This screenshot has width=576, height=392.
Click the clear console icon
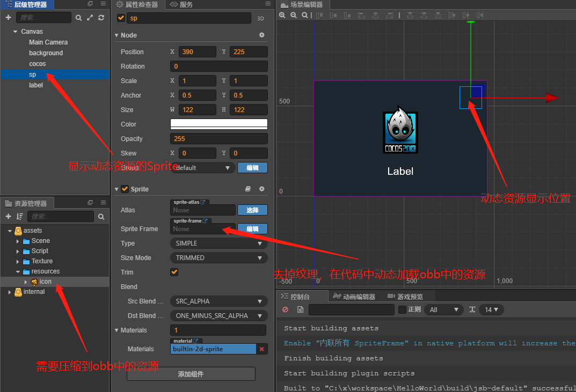[285, 310]
